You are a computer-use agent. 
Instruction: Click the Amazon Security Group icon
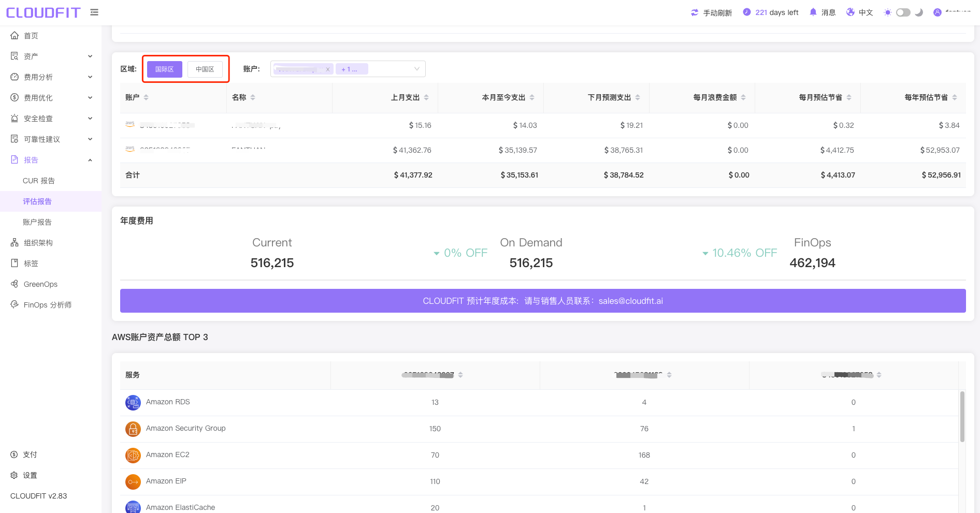(x=133, y=429)
